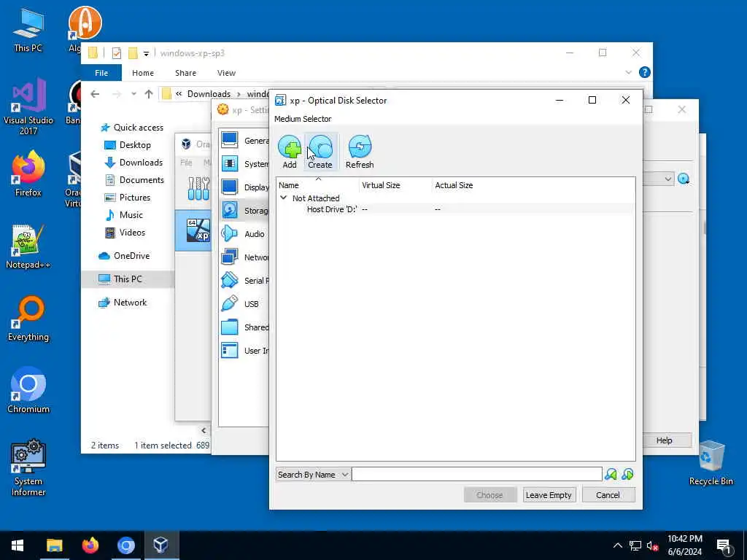Open the Shared Folders settings icon
This screenshot has width=747, height=560.
230,327
